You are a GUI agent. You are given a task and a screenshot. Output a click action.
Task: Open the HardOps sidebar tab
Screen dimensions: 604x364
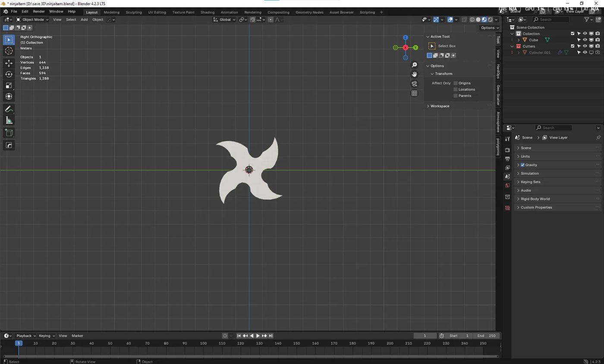click(498, 71)
